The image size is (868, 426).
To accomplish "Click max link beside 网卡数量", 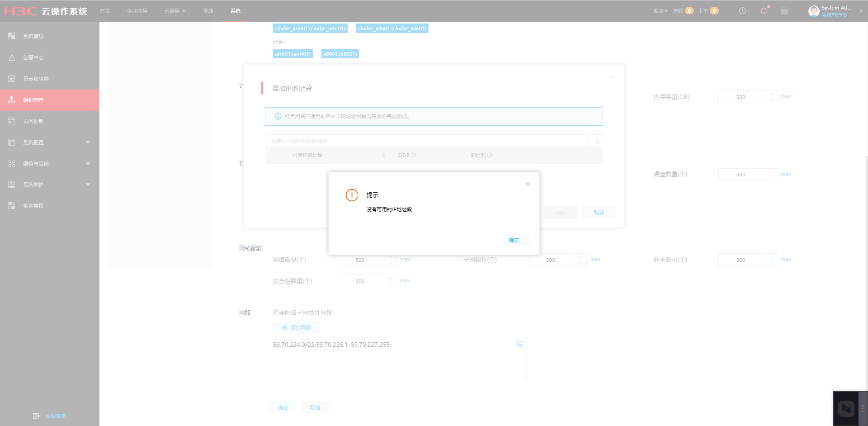I will 786,259.
